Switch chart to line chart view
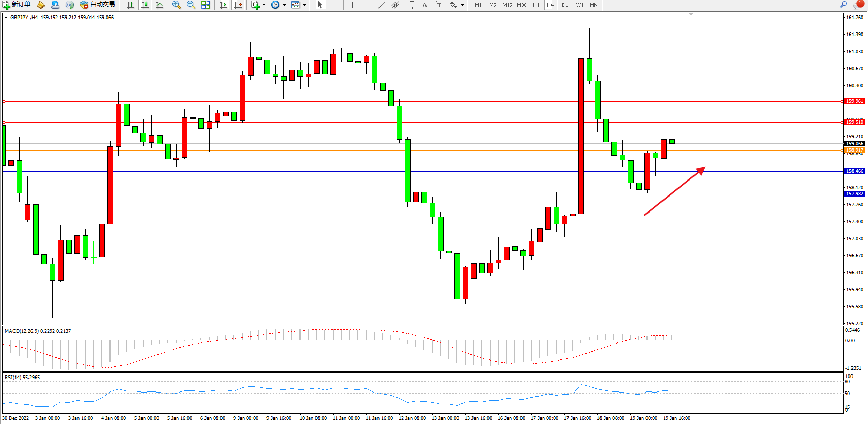The image size is (868, 425). [160, 5]
